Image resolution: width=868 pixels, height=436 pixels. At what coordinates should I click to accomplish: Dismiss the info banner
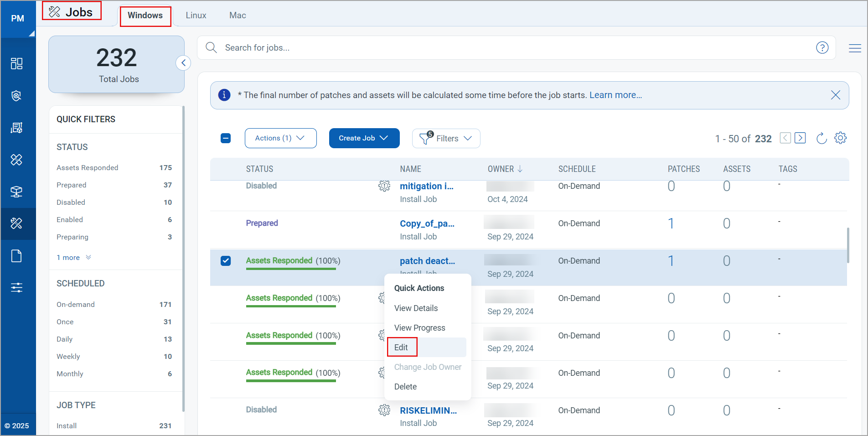point(836,95)
